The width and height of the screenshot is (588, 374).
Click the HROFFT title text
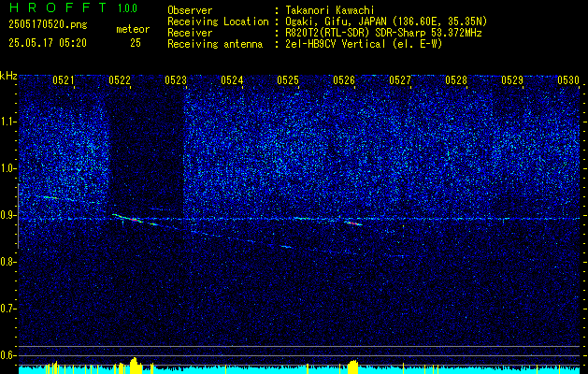pos(58,7)
